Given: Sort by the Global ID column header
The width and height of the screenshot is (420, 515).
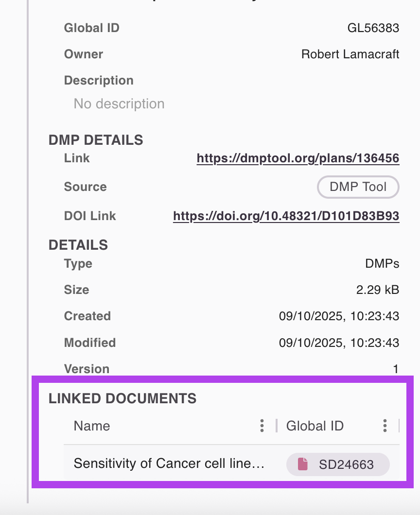Looking at the screenshot, I should (x=315, y=426).
